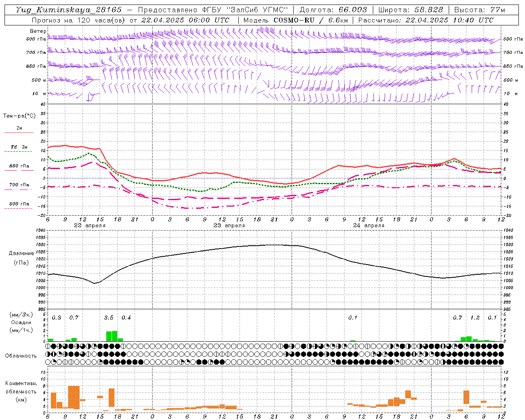Click the Облачность cloud cover label
Screen dimensions: 525x420
pos(21,356)
